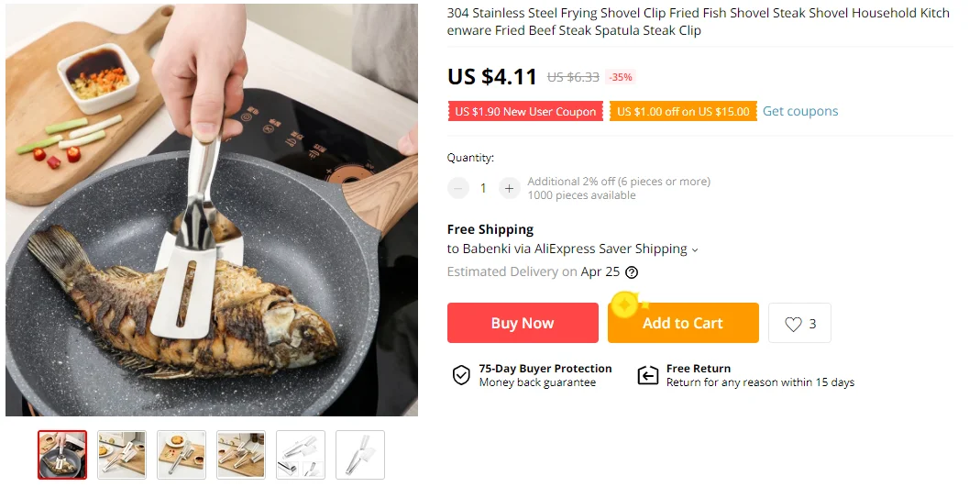
Task: Click the estimated delivery help question mark
Action: tap(632, 272)
